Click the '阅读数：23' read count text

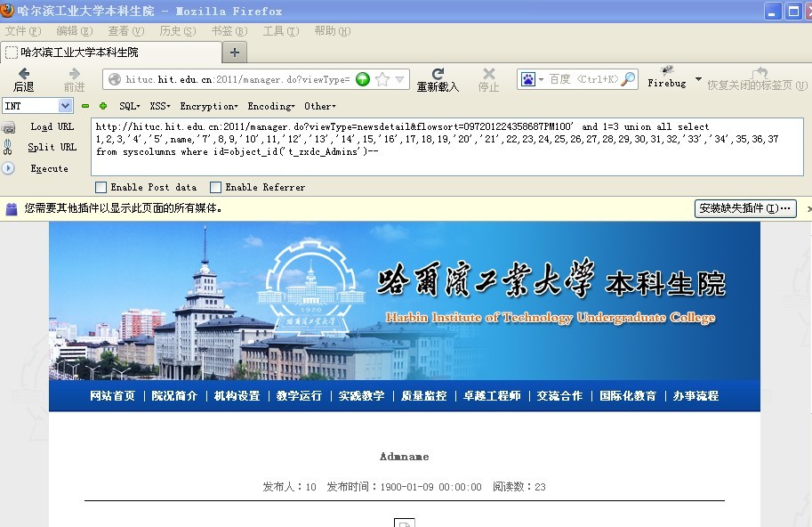(x=519, y=487)
